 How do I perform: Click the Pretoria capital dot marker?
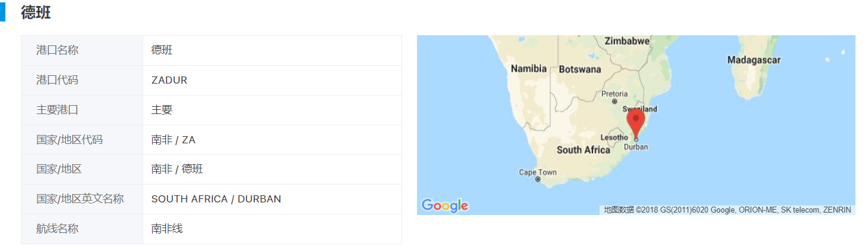[614, 102]
